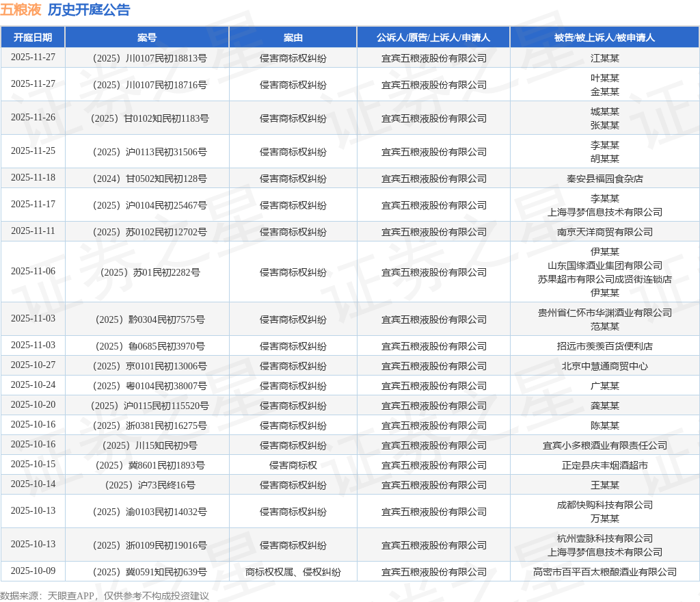Click case number (2024)甘0502知民初128号
700x602 pixels.
(x=150, y=179)
